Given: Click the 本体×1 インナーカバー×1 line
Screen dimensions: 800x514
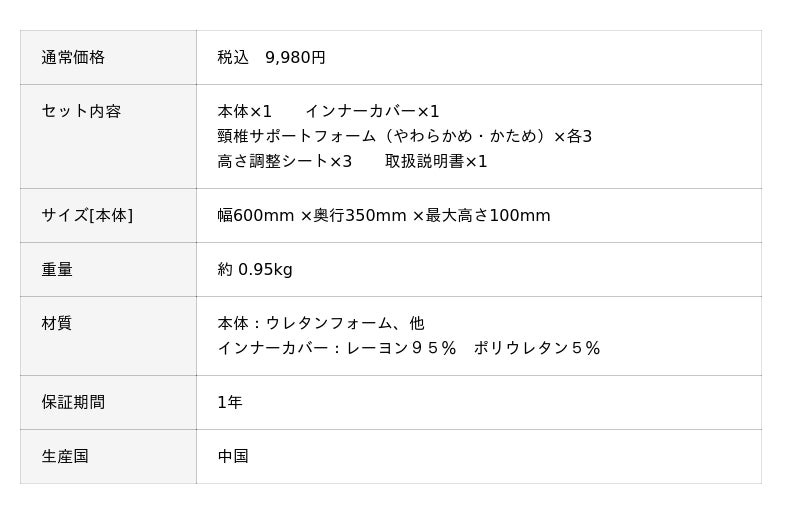Looking at the screenshot, I should tap(328, 111).
